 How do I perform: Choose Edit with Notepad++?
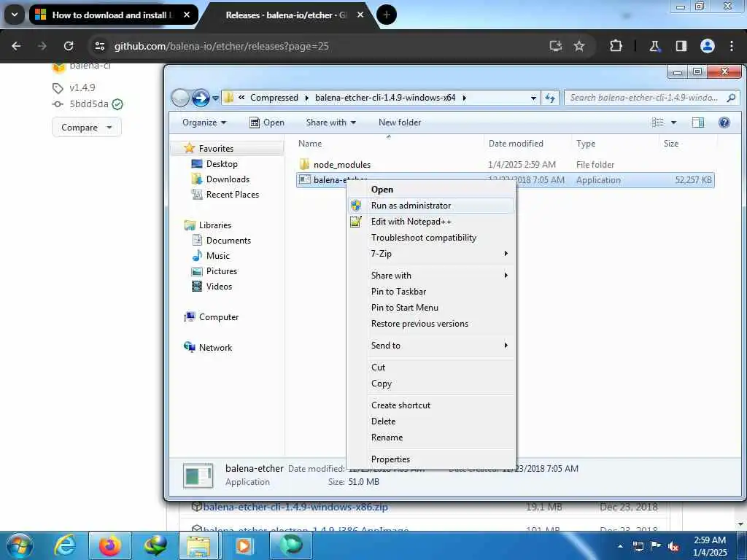click(431, 222)
